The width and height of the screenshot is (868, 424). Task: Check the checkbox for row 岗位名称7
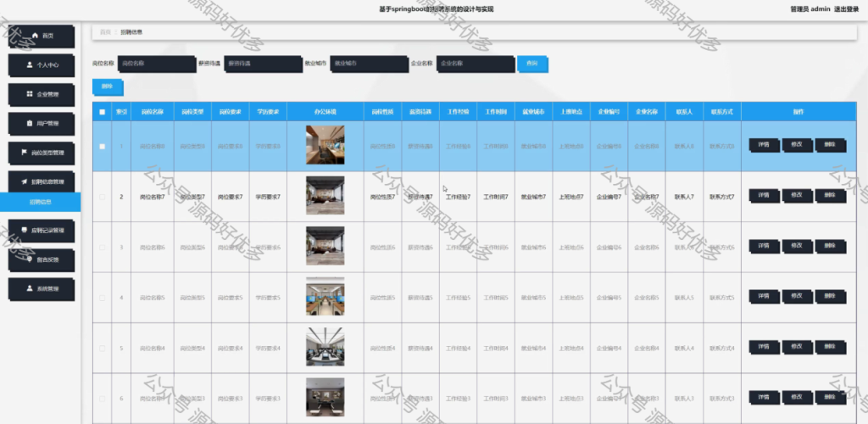102,197
